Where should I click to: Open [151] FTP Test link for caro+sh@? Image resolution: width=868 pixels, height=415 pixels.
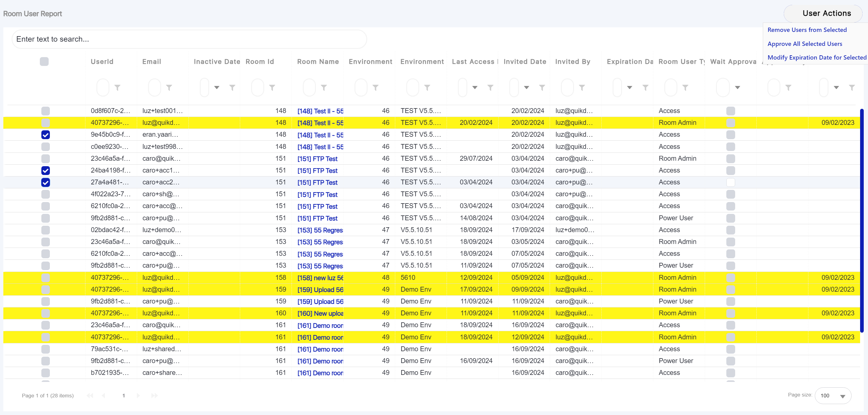point(317,194)
